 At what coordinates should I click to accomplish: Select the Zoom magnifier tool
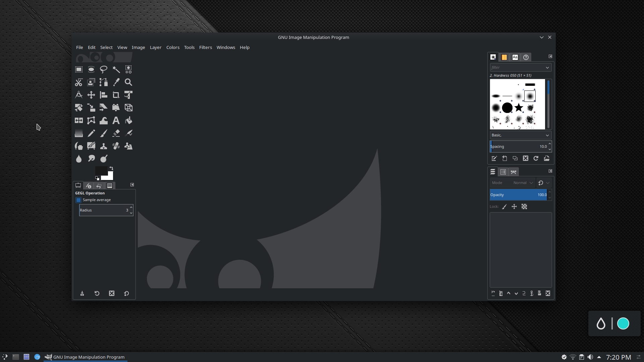click(x=128, y=82)
